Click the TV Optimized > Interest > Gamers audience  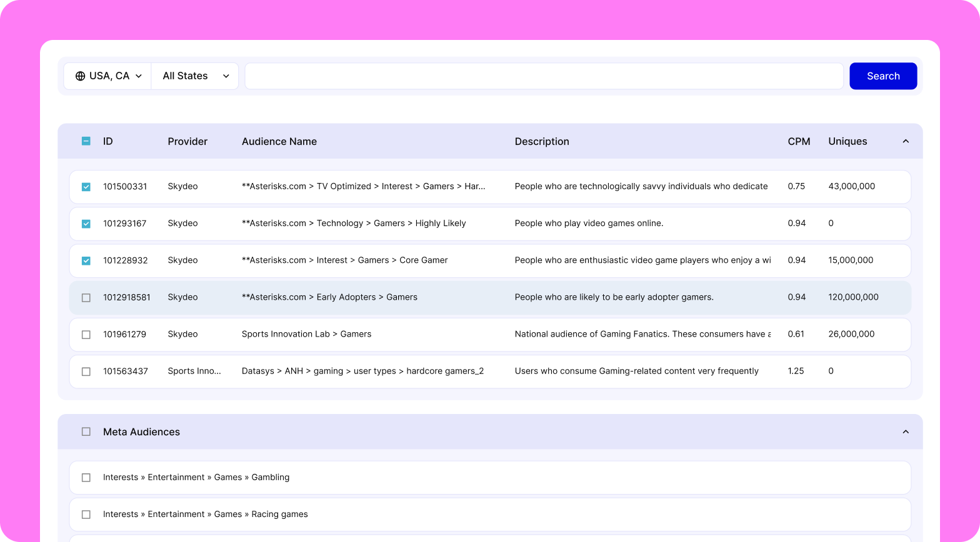pyautogui.click(x=363, y=186)
